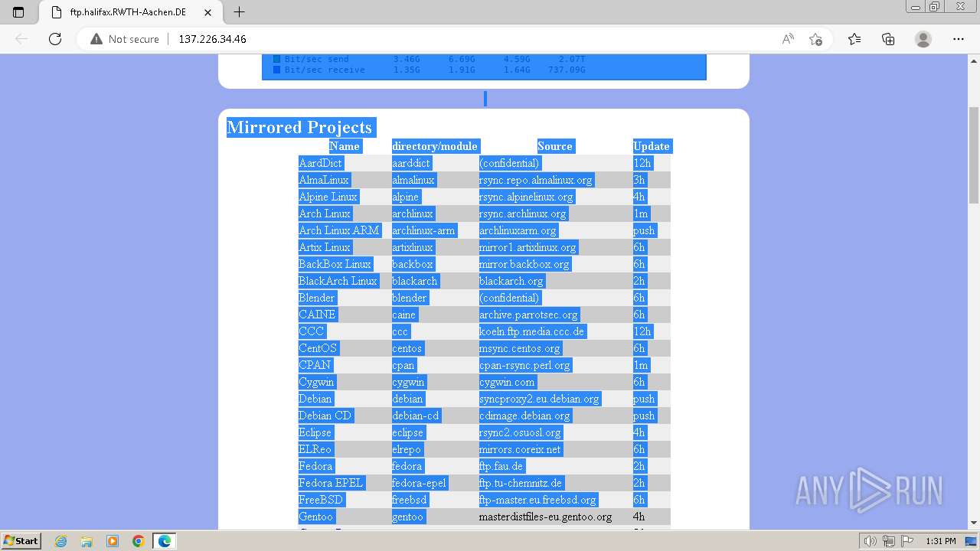This screenshot has width=980, height=551.
Task: Open the Read aloud icon
Action: point(788,39)
